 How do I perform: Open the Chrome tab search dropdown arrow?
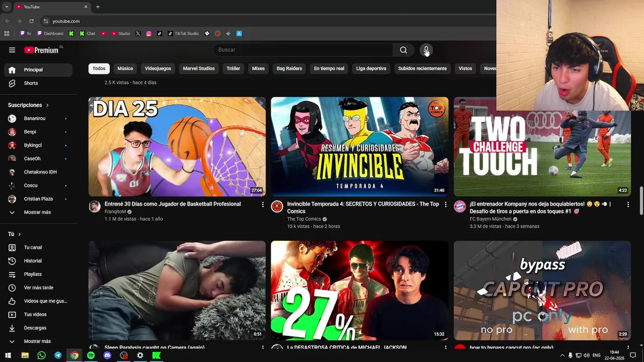[7, 7]
